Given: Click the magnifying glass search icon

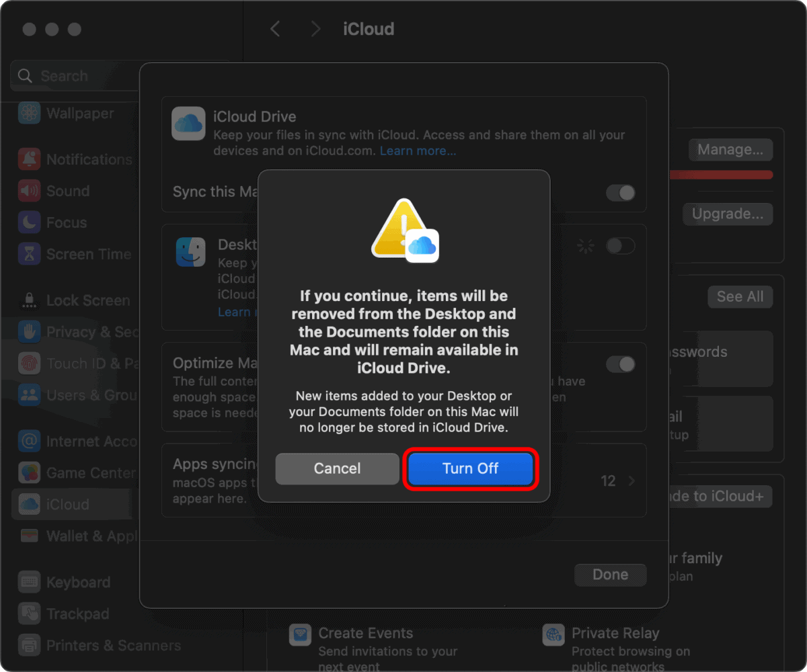Looking at the screenshot, I should (x=25, y=76).
